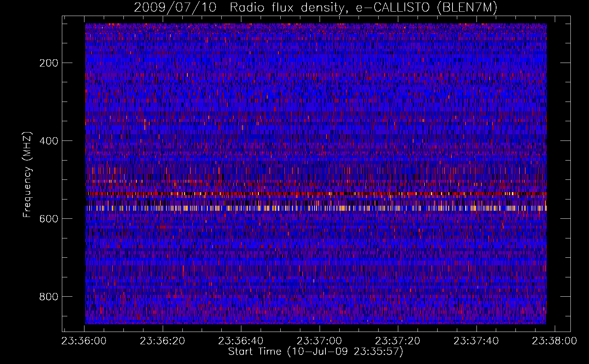Click the 800 frequency tick label

pyautogui.click(x=49, y=297)
